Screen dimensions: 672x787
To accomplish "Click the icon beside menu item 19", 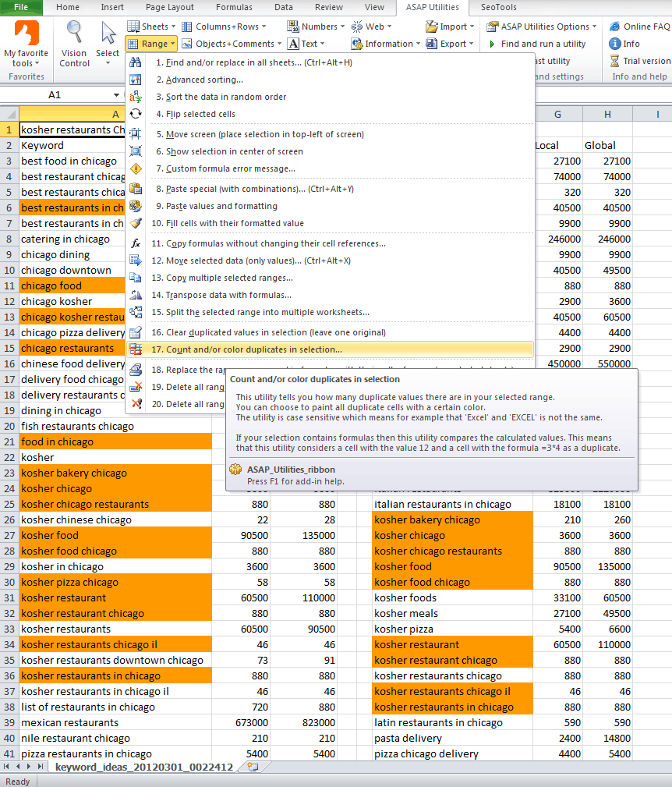I will pos(136,387).
